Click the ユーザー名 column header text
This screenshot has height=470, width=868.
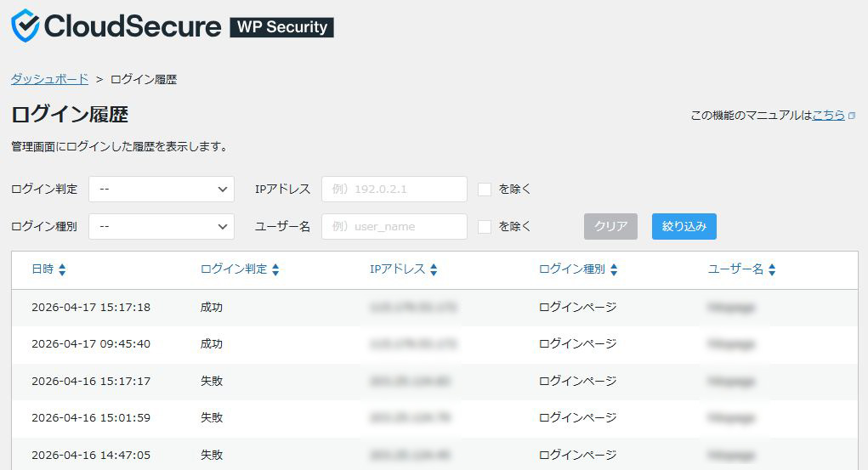(x=735, y=269)
